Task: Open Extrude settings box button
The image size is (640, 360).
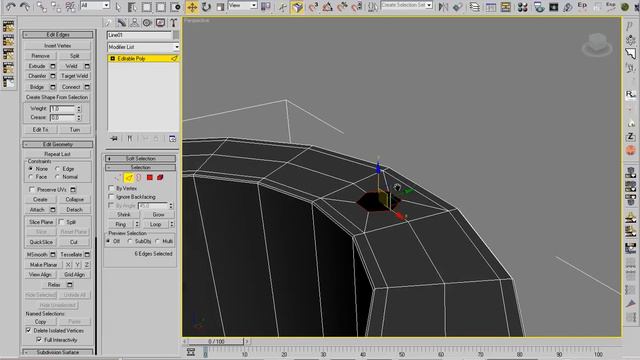Action: 53,66
